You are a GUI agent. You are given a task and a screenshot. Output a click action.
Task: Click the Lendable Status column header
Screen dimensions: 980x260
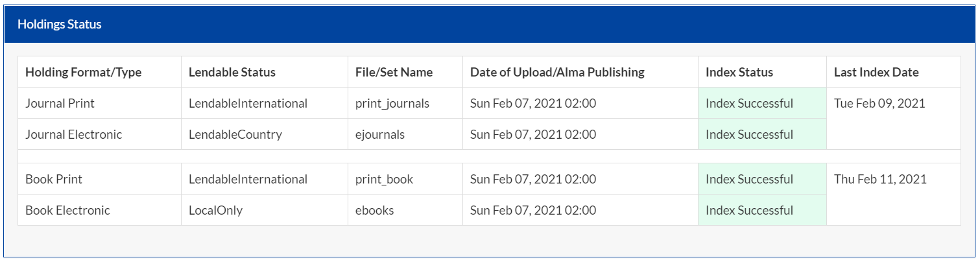232,72
